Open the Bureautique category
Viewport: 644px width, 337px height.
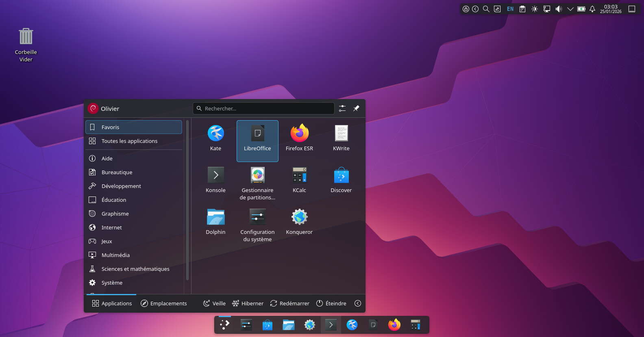(x=134, y=172)
